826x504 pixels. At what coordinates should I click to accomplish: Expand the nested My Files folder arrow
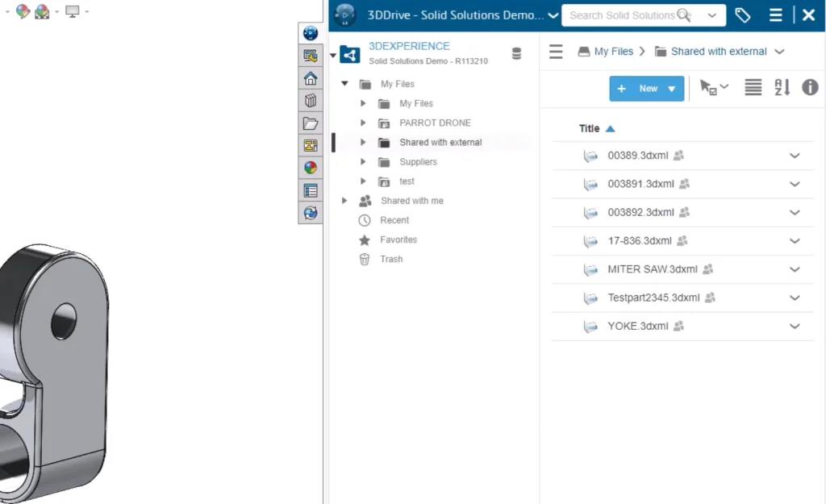(x=363, y=103)
